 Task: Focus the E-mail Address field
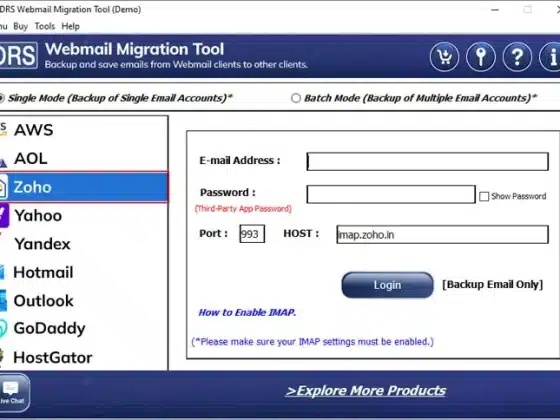(428, 161)
